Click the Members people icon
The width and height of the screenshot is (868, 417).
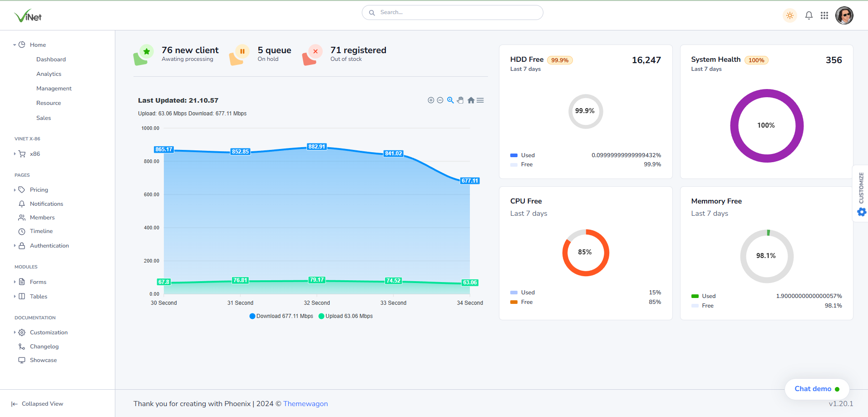[x=22, y=218]
